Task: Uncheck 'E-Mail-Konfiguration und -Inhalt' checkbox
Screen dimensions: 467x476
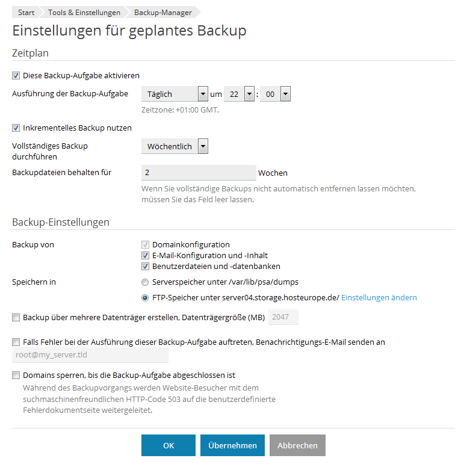Action: (145, 255)
